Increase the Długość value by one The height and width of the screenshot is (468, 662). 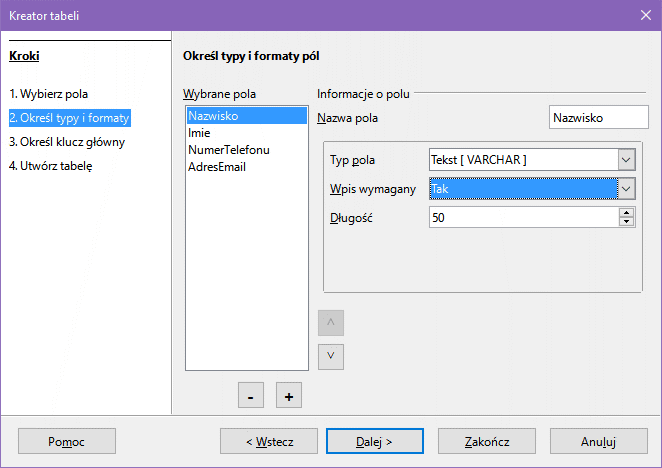coord(627,212)
